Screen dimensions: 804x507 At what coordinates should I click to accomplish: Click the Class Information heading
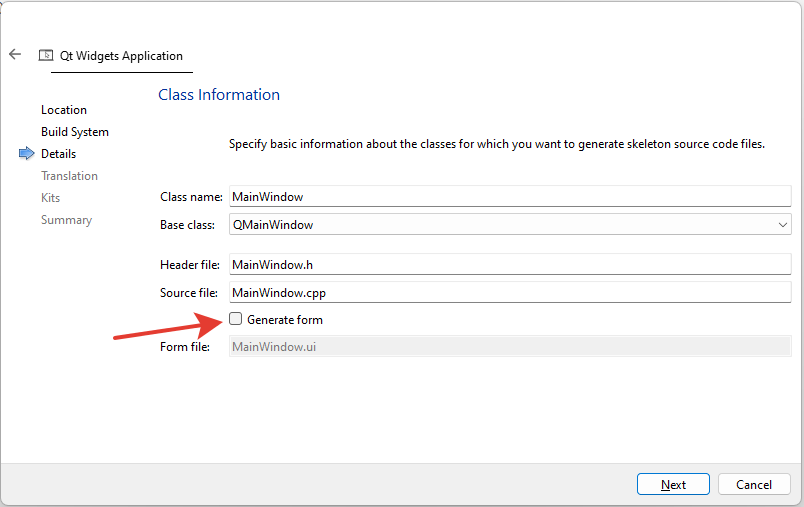219,95
